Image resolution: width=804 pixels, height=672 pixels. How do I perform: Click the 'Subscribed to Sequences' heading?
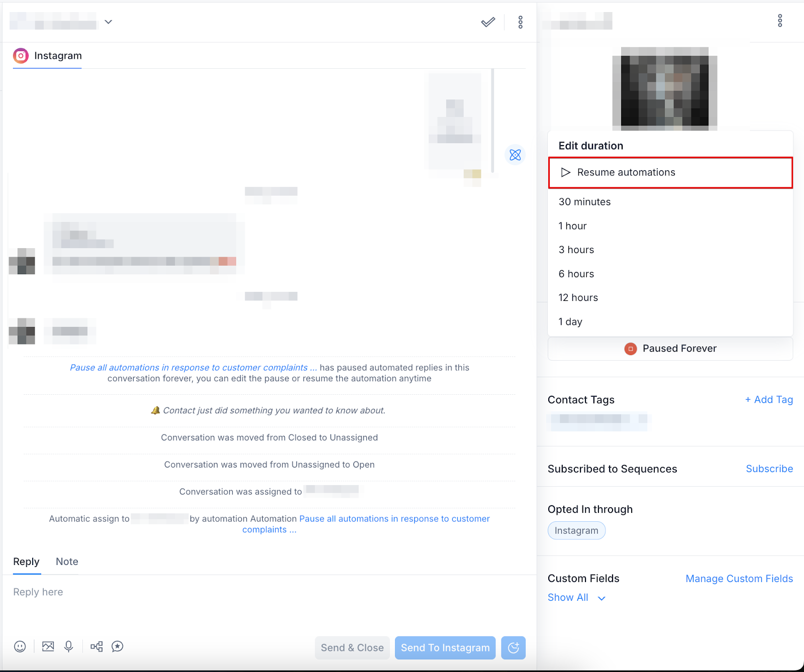tap(613, 469)
